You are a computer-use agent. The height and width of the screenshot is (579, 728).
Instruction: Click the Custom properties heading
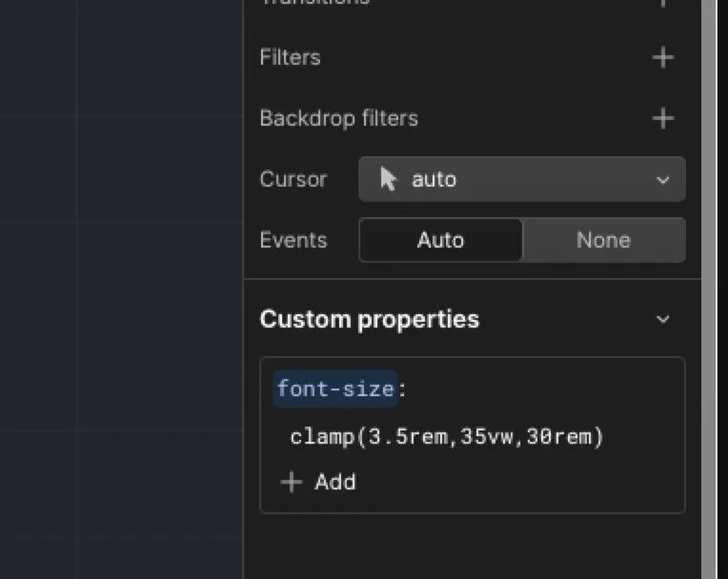[x=369, y=319]
